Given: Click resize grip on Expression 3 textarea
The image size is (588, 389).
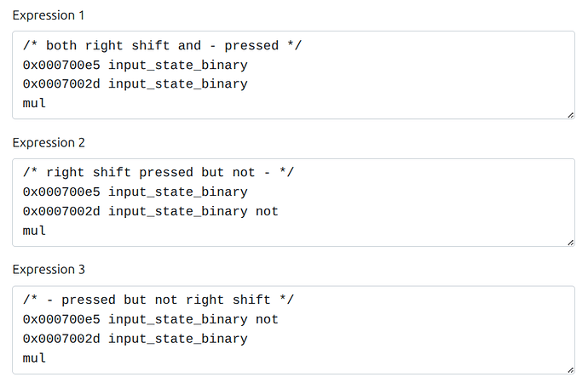Looking at the screenshot, I should coord(570,370).
